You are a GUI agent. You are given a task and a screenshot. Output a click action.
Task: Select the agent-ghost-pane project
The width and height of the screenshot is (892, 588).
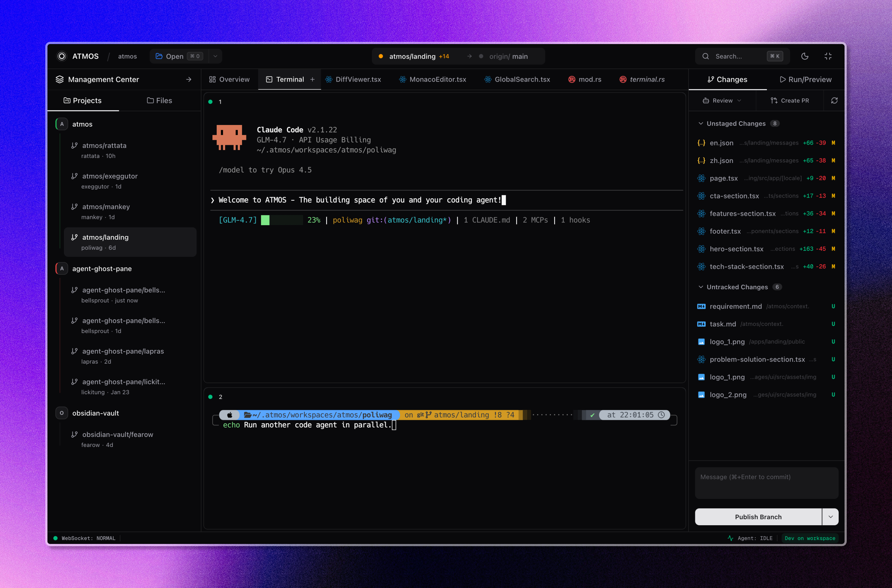pyautogui.click(x=126, y=269)
